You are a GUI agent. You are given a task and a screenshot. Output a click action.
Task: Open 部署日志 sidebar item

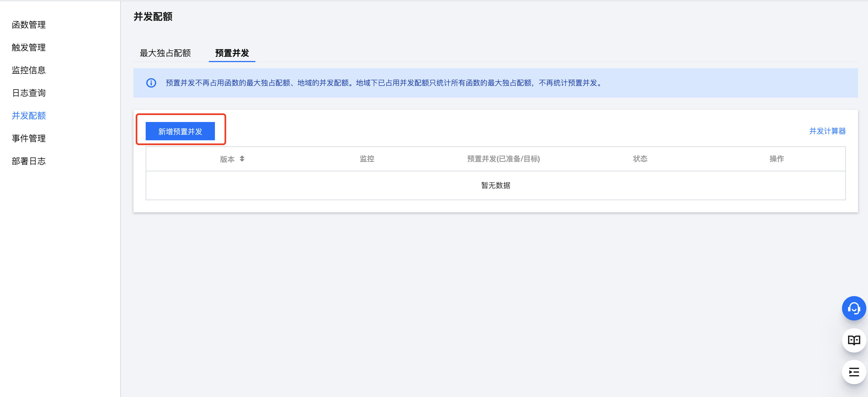(x=29, y=161)
